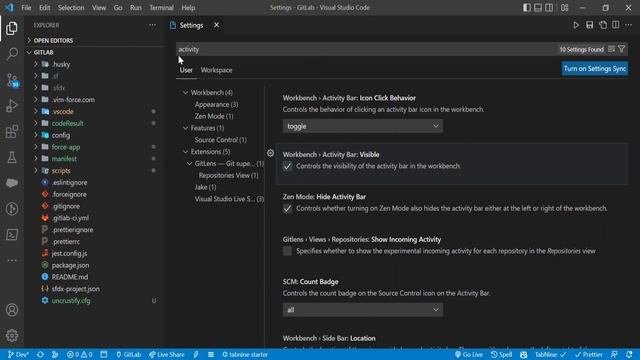Open the Explorer view in activity bar

[x=12, y=28]
